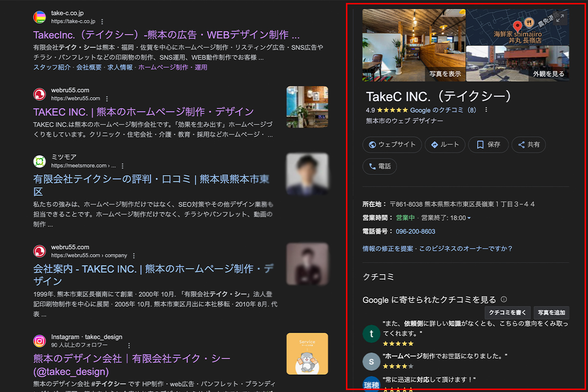Viewport: 588px width, 392px height.
Task: Open 有限会社テイクシーの評判・口コミ result
Action: [x=151, y=185]
